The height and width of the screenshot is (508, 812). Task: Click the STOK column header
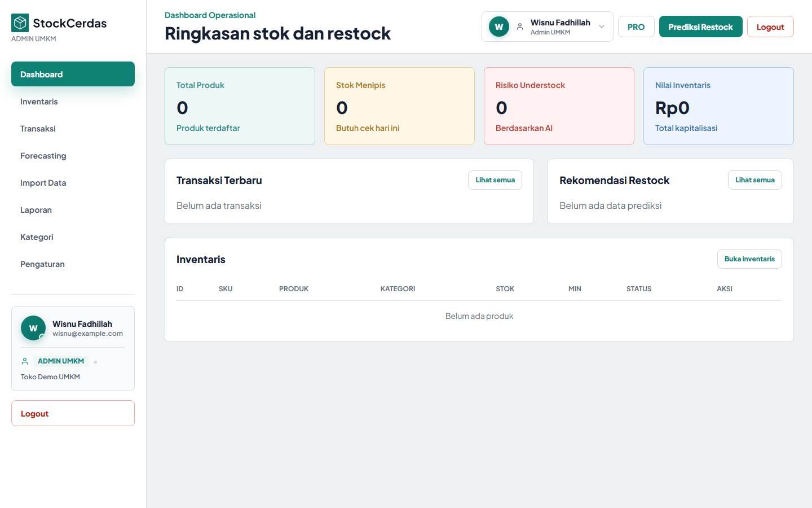[x=505, y=289]
